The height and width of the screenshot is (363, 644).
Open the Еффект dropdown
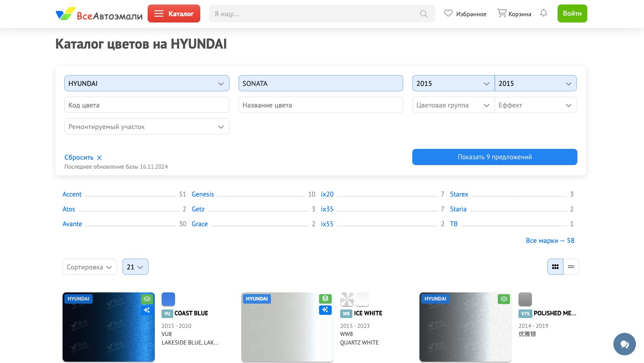pos(536,105)
